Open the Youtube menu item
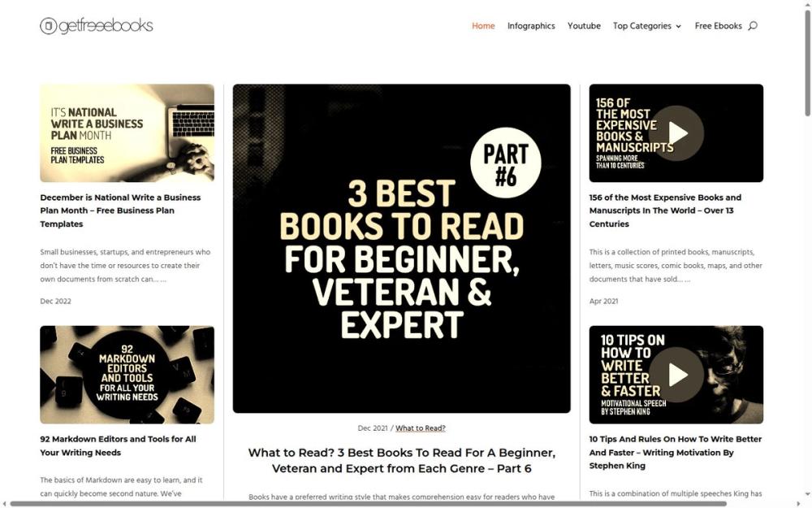Image resolution: width=812 pixels, height=508 pixels. click(x=584, y=26)
